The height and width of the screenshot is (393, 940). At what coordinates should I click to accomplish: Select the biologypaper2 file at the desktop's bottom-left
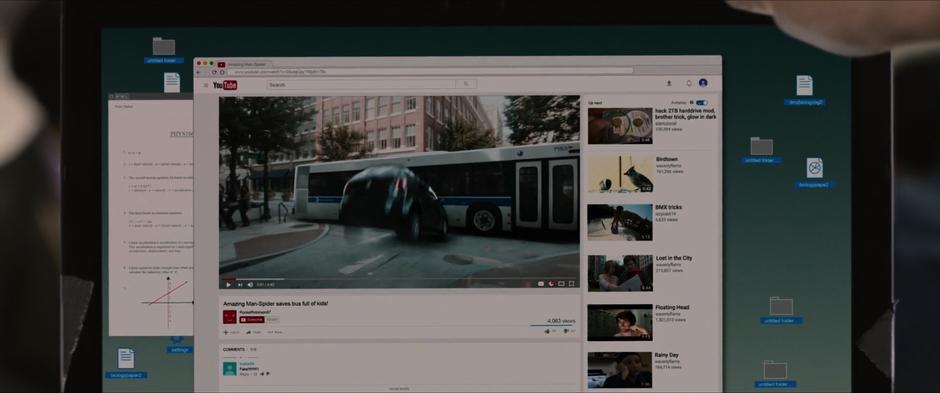(x=126, y=363)
